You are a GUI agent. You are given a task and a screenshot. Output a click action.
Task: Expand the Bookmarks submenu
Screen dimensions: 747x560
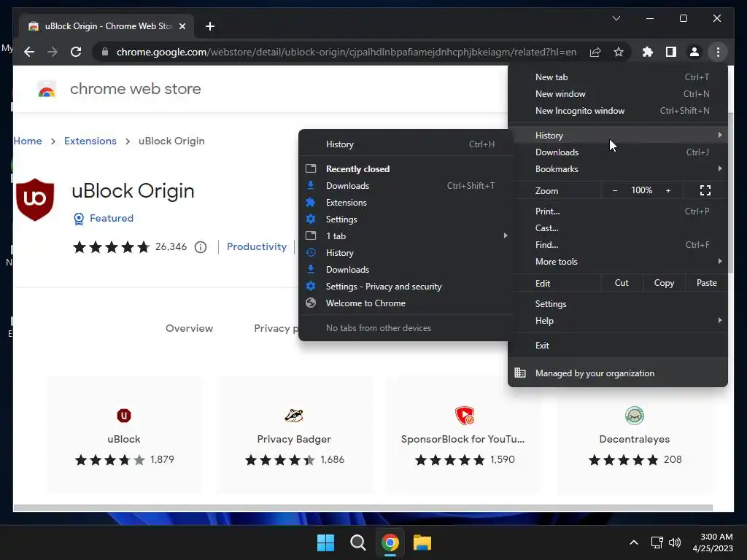point(618,169)
